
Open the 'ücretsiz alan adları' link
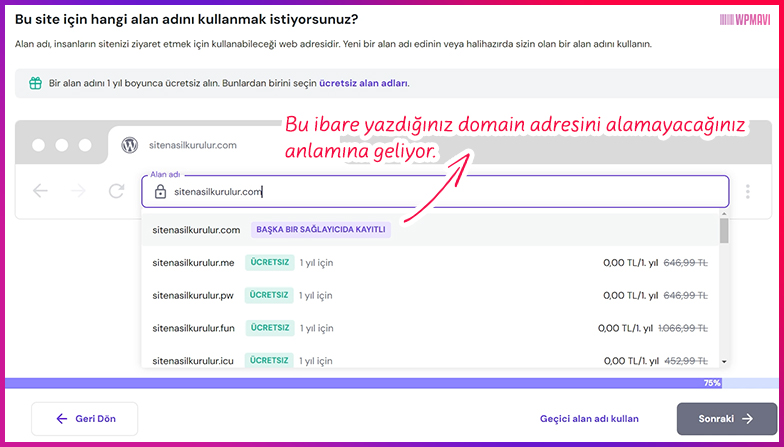pos(364,83)
